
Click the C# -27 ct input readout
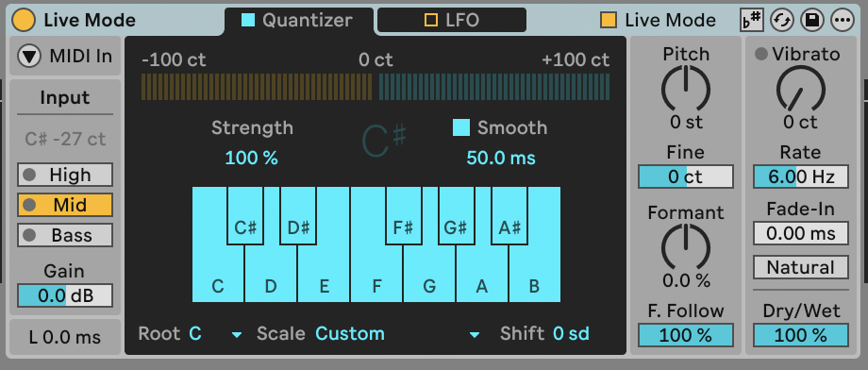tap(65, 139)
